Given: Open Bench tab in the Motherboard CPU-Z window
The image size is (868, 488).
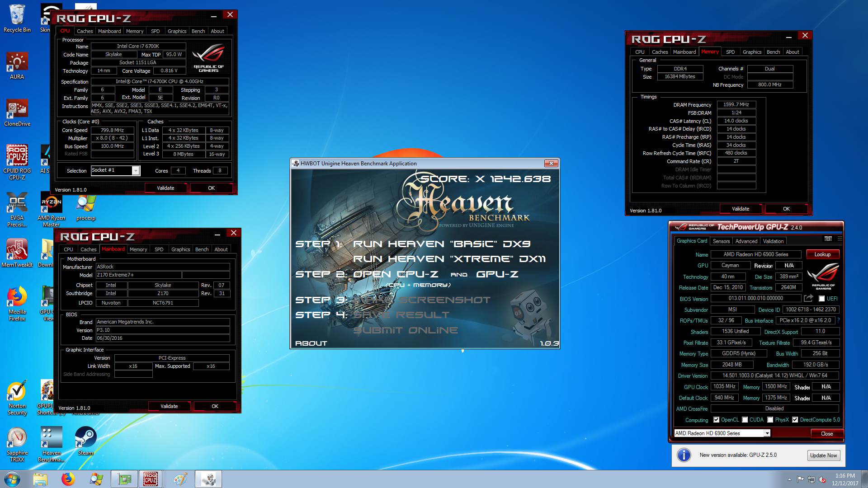Looking at the screenshot, I should pos(202,249).
